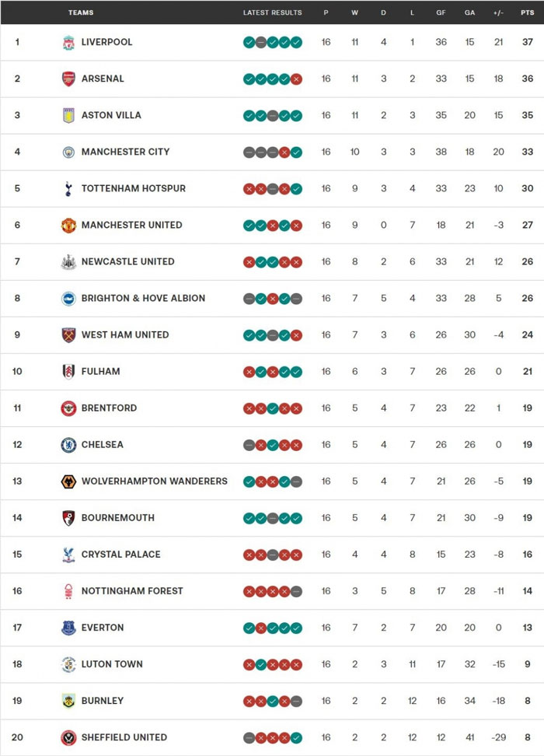Click the Latest Results column header
Image resolution: width=544 pixels, height=756 pixels.
click(272, 12)
